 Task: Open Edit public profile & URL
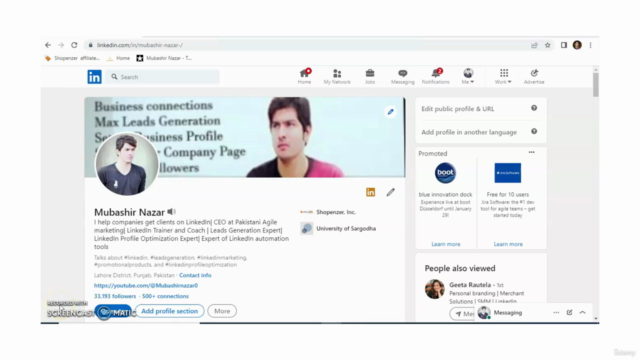(458, 109)
